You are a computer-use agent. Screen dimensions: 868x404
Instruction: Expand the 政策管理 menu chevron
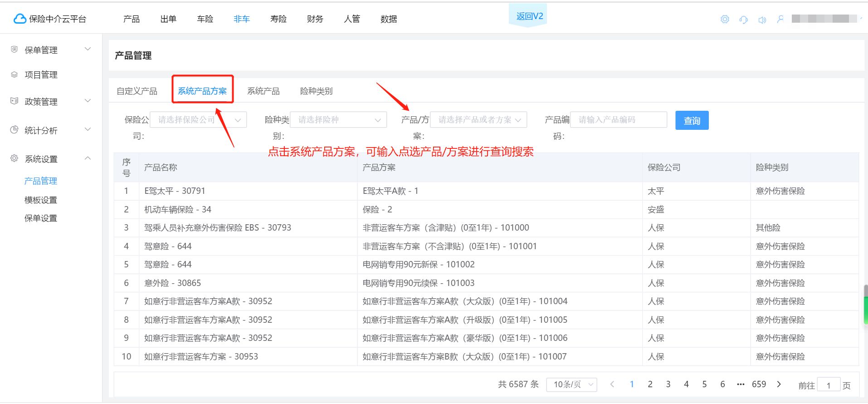pos(88,101)
